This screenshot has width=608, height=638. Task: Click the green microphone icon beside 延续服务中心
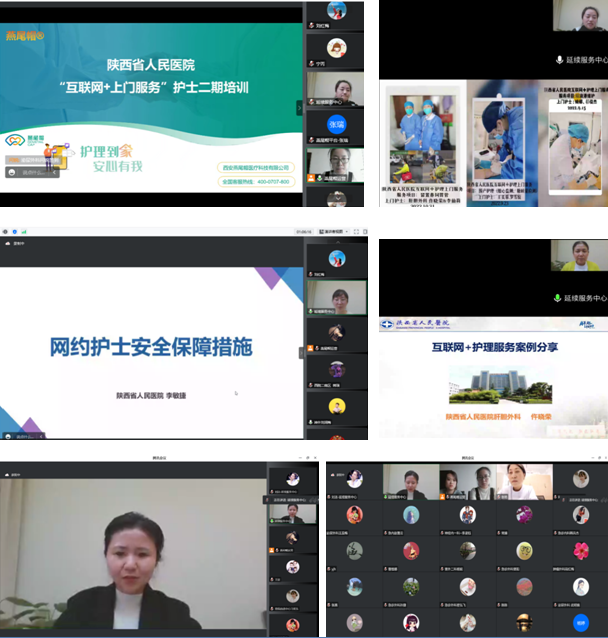click(558, 60)
